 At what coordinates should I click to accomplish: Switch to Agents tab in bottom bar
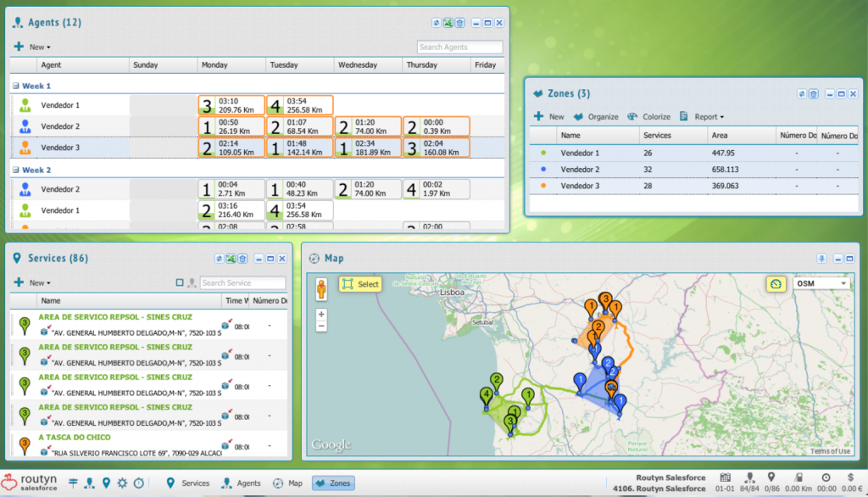coord(241,483)
